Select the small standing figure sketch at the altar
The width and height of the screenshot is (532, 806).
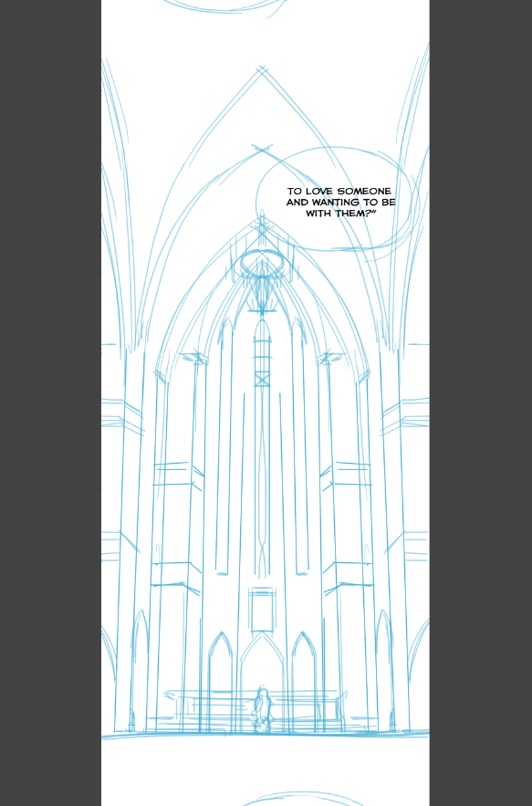(263, 709)
